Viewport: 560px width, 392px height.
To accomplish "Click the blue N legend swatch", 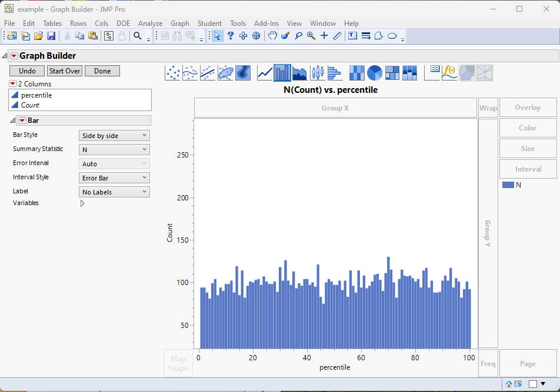I will click(508, 185).
